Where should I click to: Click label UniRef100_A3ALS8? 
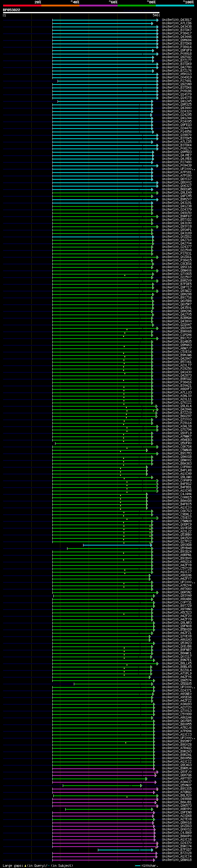[176, 426]
